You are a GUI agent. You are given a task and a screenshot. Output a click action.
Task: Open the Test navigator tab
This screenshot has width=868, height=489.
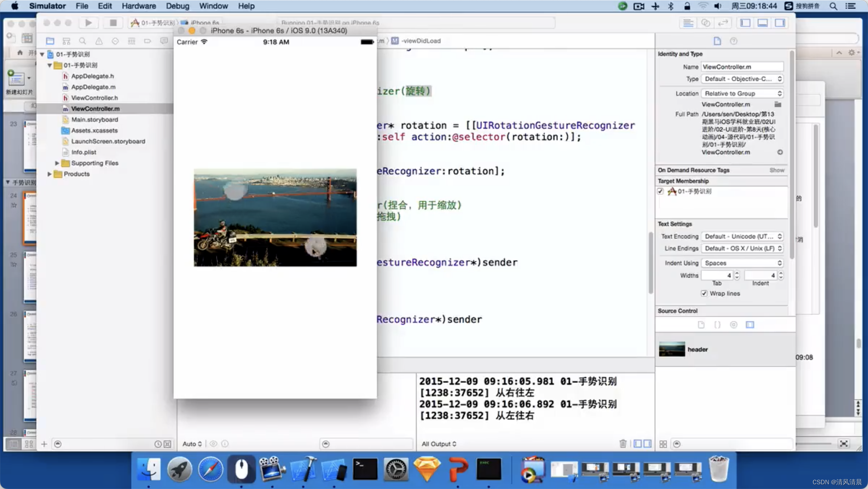point(115,41)
